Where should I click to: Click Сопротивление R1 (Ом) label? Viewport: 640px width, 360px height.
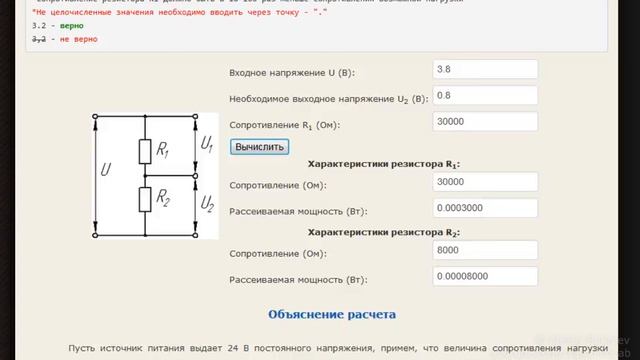(x=284, y=125)
